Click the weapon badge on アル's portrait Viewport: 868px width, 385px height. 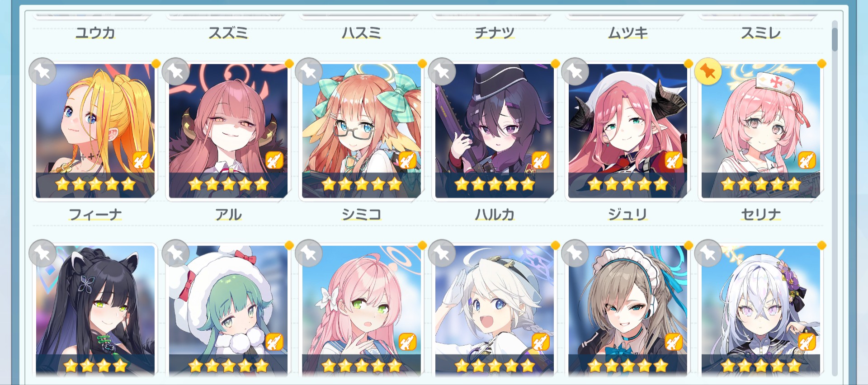coord(274,160)
